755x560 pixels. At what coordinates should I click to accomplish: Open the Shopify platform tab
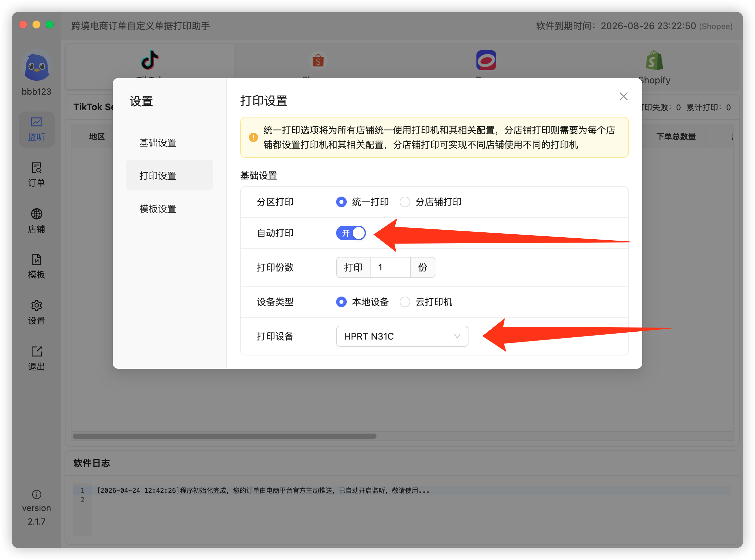click(654, 67)
